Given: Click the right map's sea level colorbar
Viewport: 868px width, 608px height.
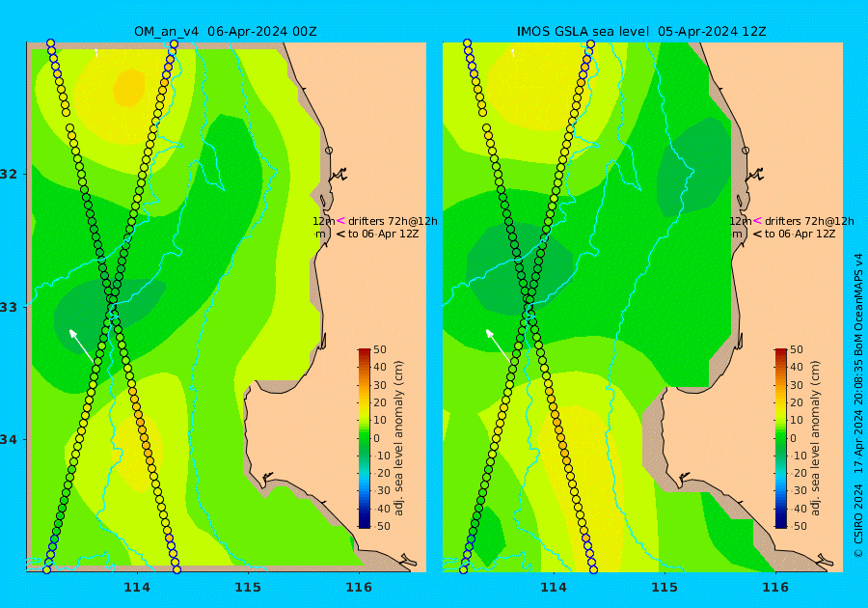Looking at the screenshot, I should pyautogui.click(x=780, y=438).
